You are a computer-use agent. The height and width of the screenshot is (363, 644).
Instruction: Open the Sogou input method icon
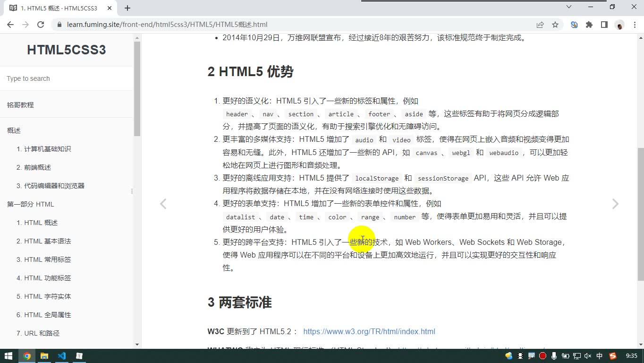(613, 356)
